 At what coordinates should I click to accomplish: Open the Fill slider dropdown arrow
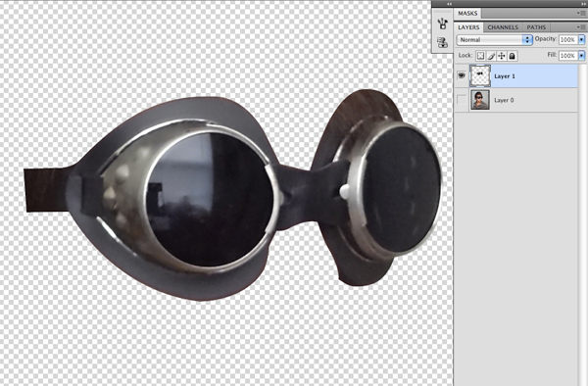581,56
